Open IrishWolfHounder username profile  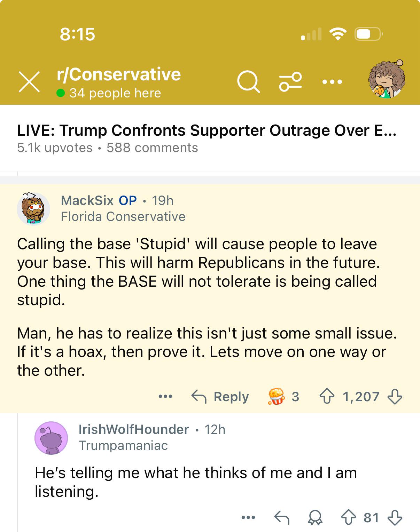(x=134, y=430)
